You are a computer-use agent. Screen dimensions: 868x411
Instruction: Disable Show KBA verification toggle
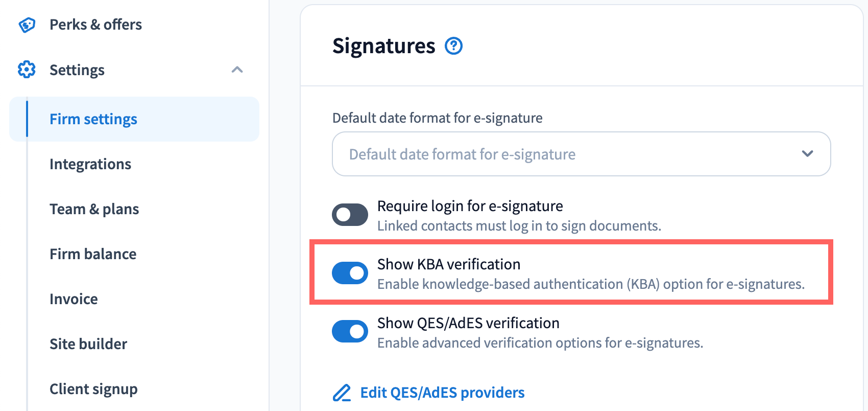pos(350,273)
